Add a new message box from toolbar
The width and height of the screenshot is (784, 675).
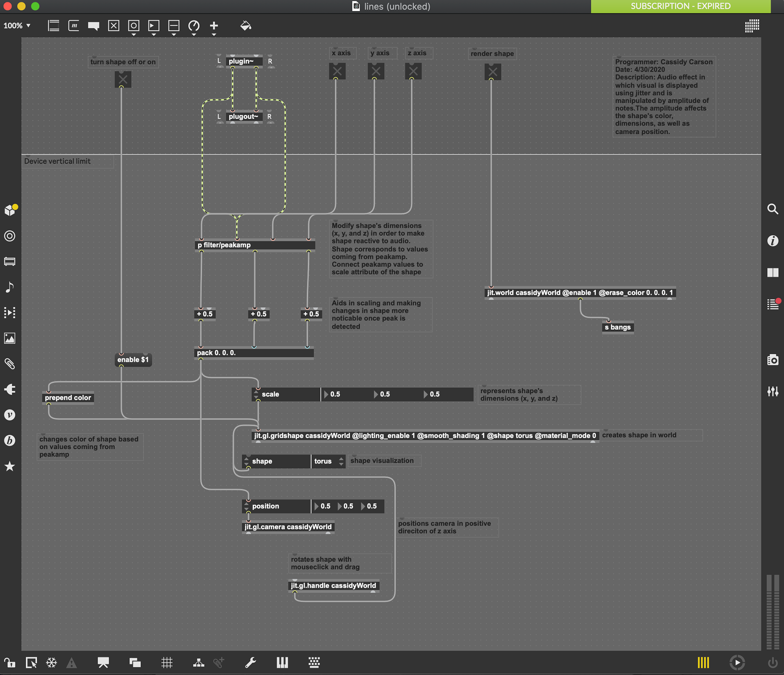point(73,26)
